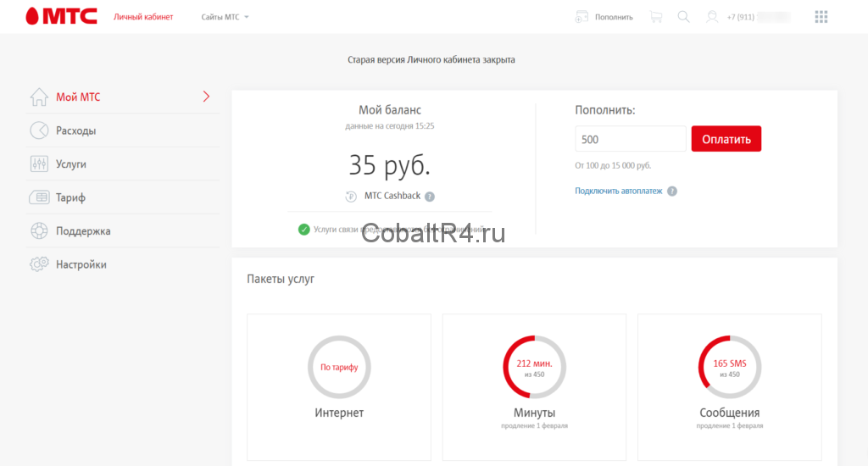Click the Настройки gear icon

[39, 264]
